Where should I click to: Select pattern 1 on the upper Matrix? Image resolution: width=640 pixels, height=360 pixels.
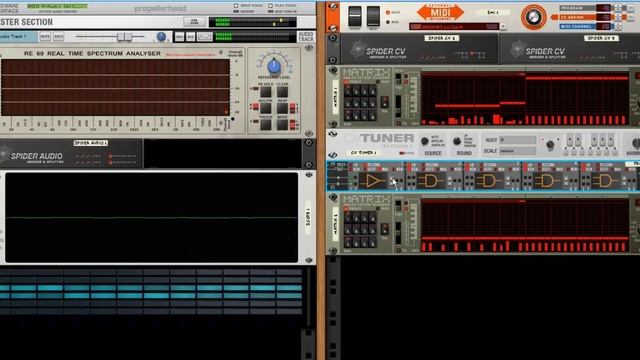[348, 90]
